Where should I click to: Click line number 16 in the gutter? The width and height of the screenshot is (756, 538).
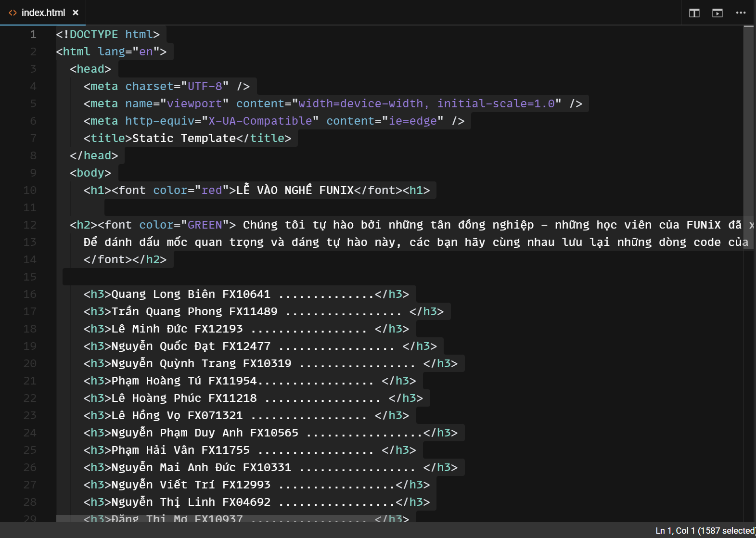pos(30,295)
